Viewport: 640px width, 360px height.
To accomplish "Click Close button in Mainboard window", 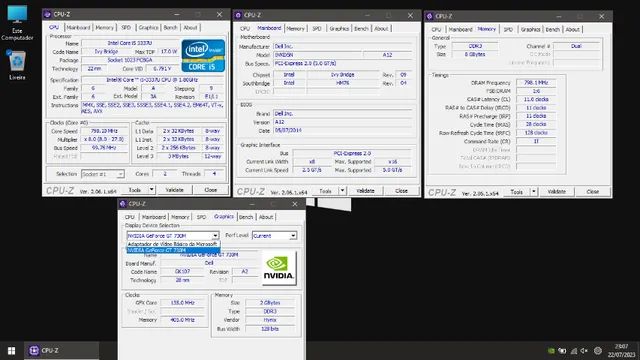I will 401,191.
